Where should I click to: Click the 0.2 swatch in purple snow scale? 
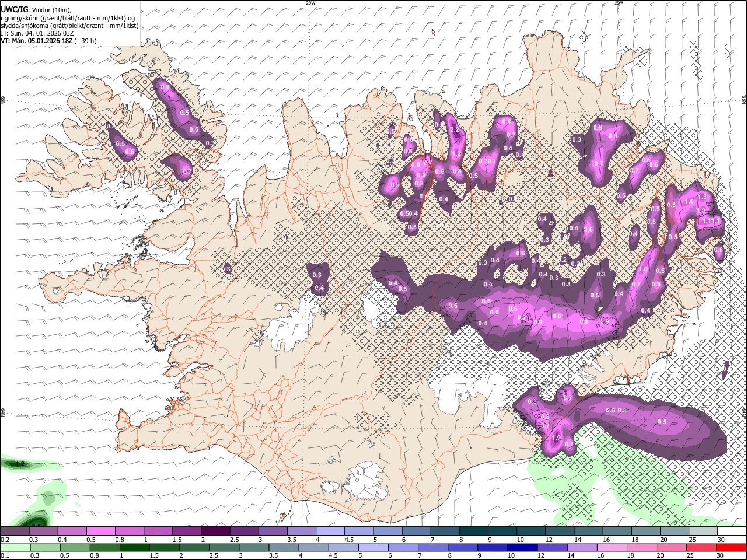tap(15, 531)
